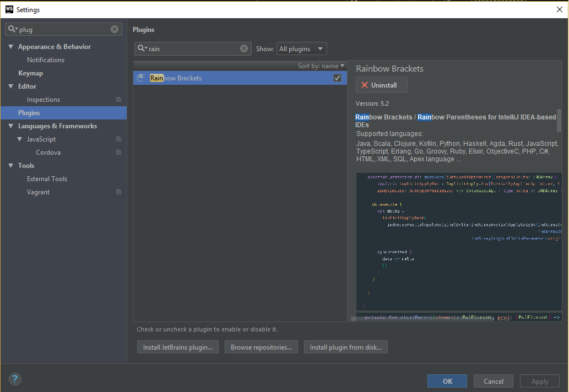Open the "All plugins" Show dropdown
This screenshot has width=569, height=392.
[x=301, y=48]
